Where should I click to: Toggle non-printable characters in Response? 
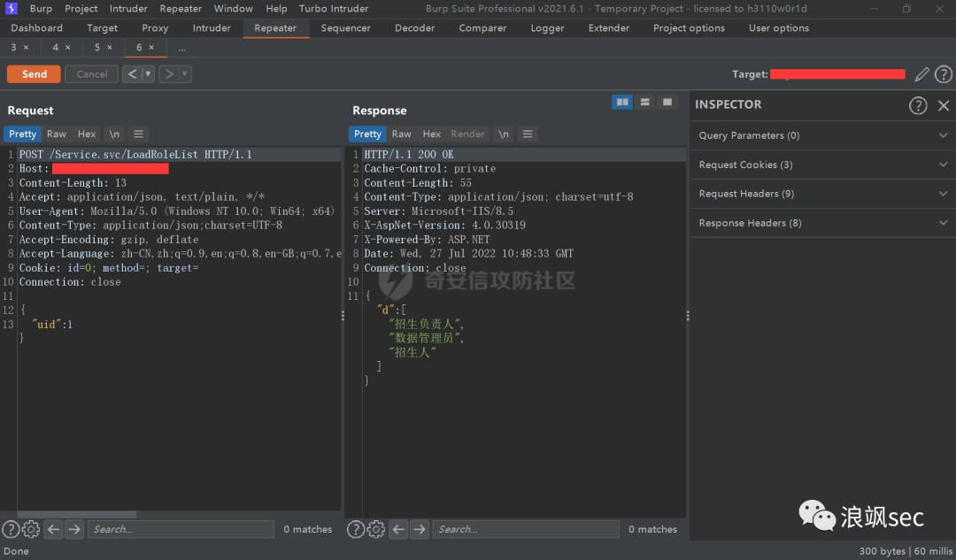tap(503, 134)
